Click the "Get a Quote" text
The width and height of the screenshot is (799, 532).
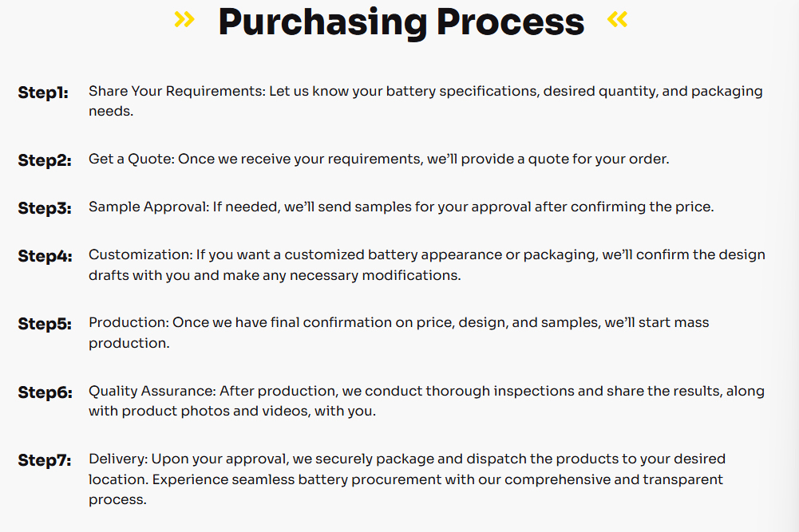coord(130,159)
